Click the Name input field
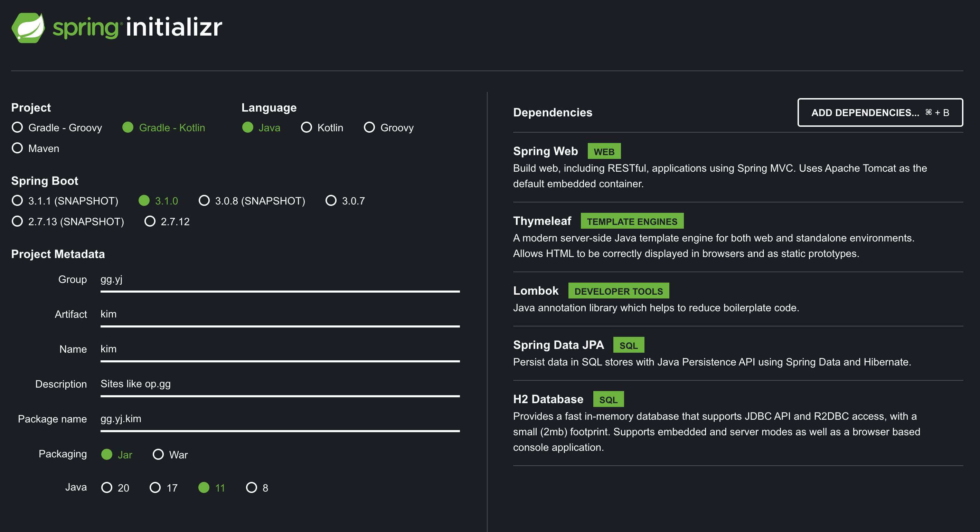Viewport: 980px width, 532px height. (x=280, y=351)
